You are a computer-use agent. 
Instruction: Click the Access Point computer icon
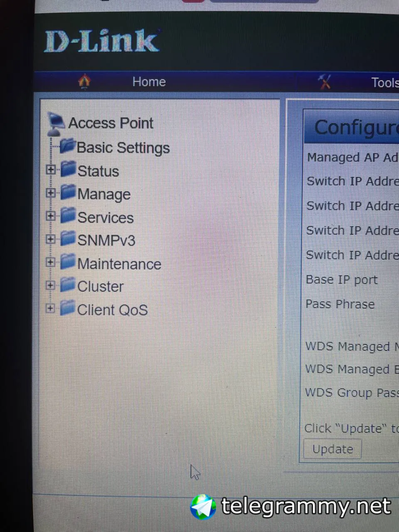click(x=56, y=123)
